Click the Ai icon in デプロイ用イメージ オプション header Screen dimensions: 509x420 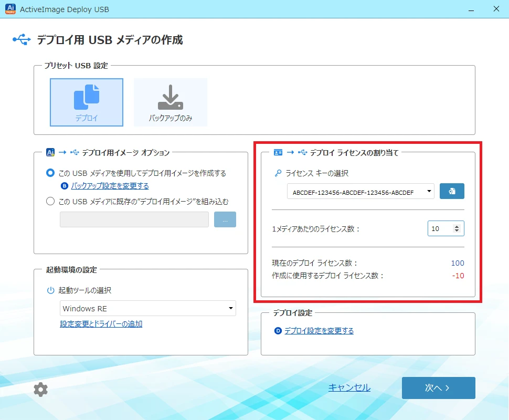[x=50, y=152]
